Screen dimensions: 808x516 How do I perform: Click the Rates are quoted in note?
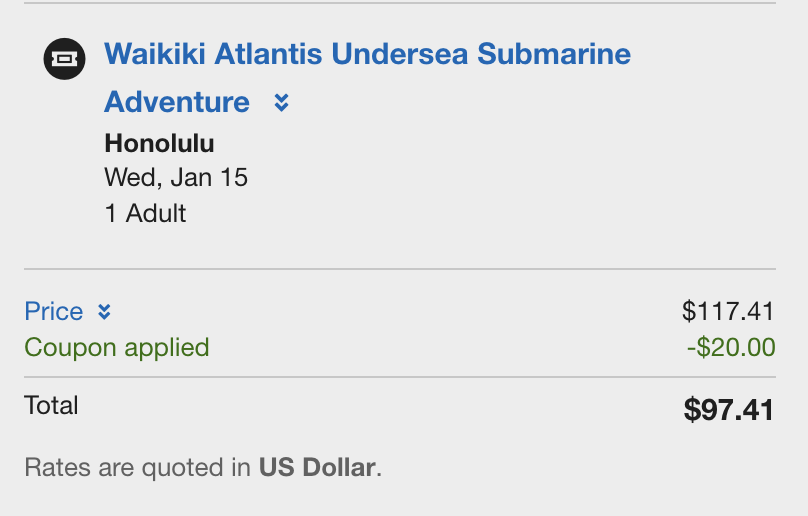tap(138, 468)
